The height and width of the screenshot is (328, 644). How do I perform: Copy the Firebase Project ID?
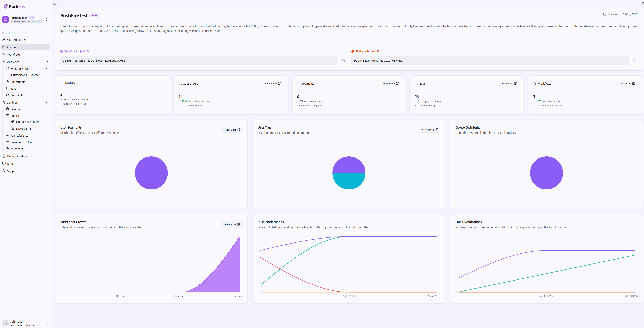(x=634, y=61)
